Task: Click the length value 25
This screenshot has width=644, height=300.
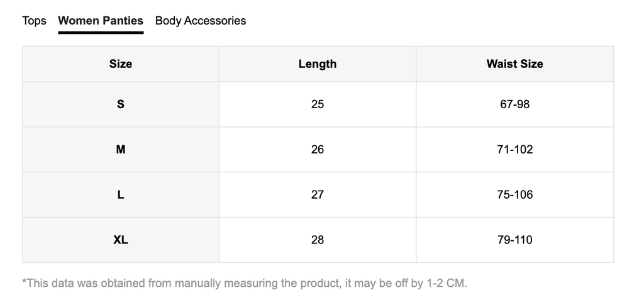Action: click(318, 104)
